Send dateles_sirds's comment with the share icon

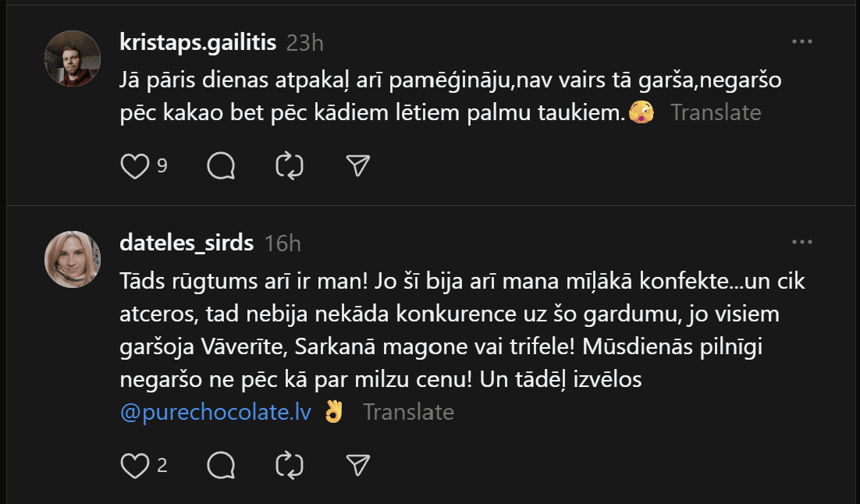click(357, 466)
